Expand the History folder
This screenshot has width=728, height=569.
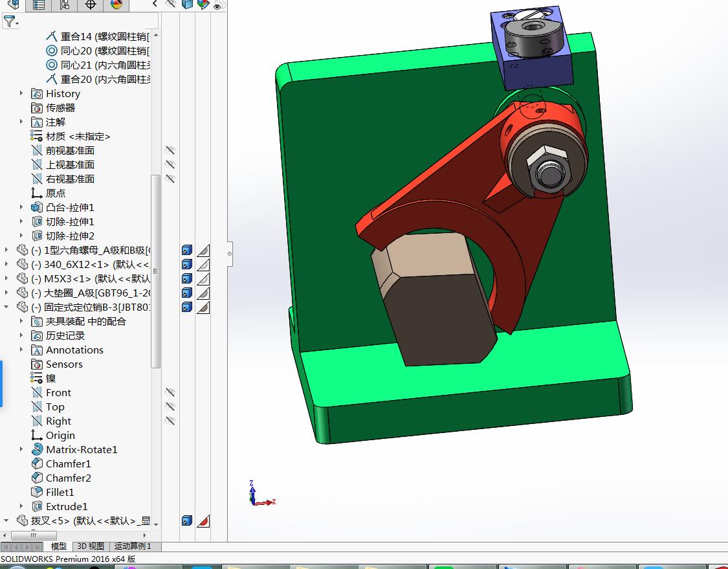tap(21, 93)
